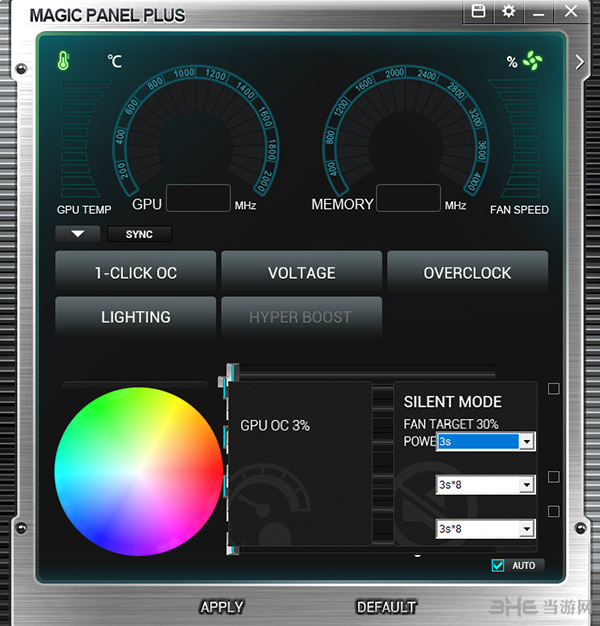The width and height of the screenshot is (600, 626).
Task: Close the Magic Panel Plus window
Action: point(571,11)
